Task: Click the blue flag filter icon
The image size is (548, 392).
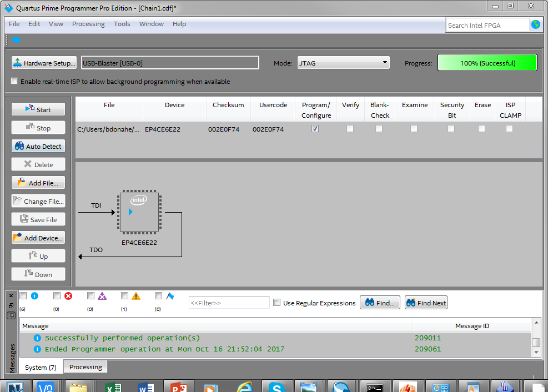Action: click(170, 296)
